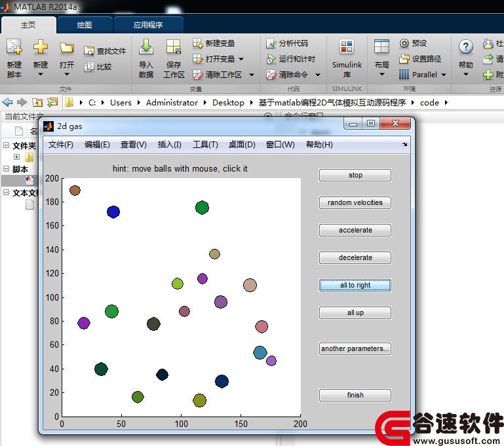Click the all to right button
Screen dimensions: 504x446
(x=355, y=285)
